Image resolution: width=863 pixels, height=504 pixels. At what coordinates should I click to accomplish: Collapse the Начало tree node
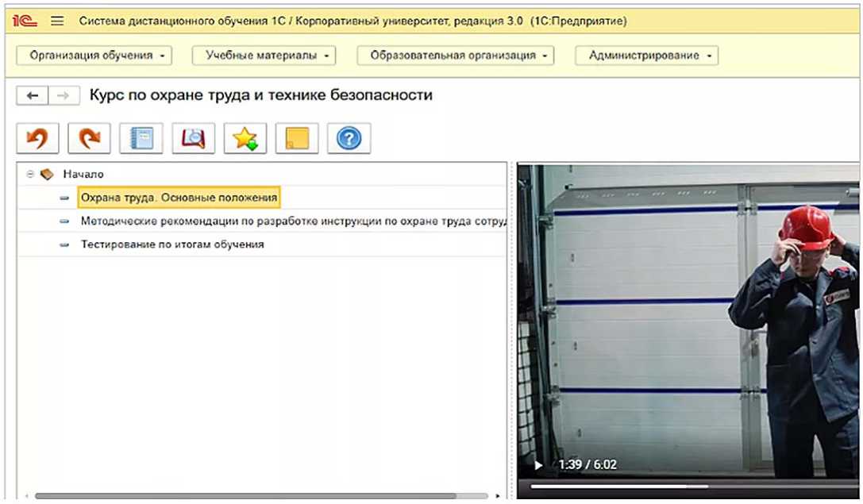pos(30,174)
